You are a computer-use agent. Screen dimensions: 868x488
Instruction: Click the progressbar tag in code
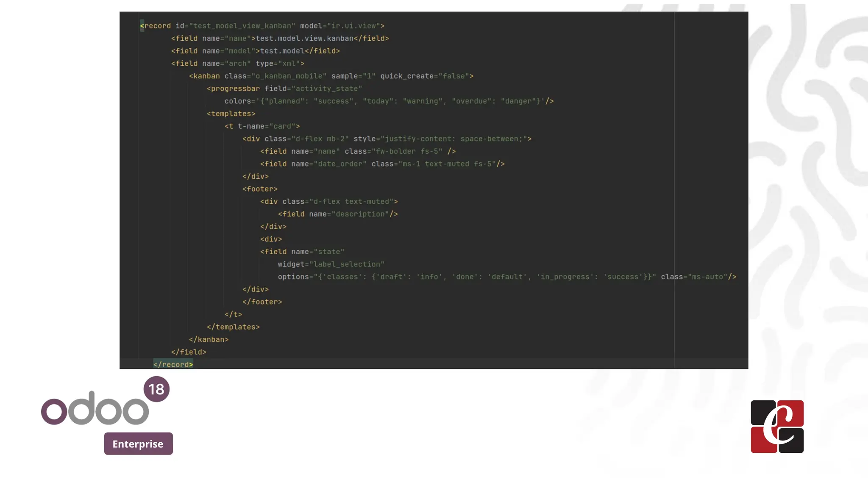coord(234,89)
